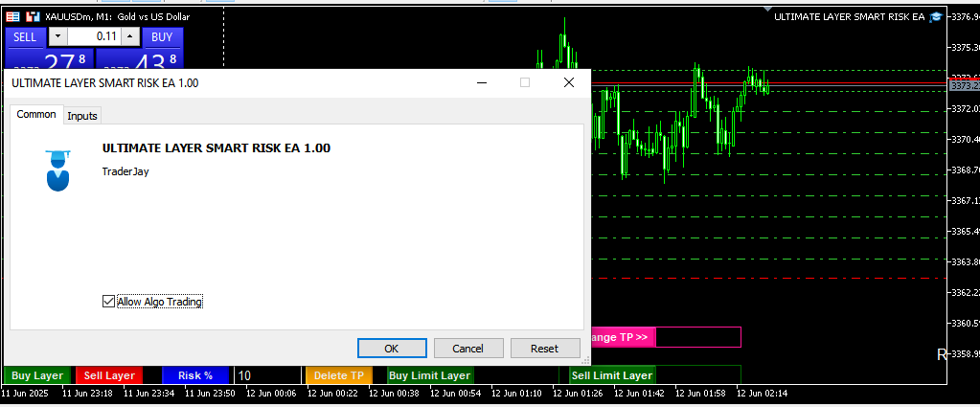Click the chart shift triangle marker at top
980x407 pixels.
[x=767, y=9]
